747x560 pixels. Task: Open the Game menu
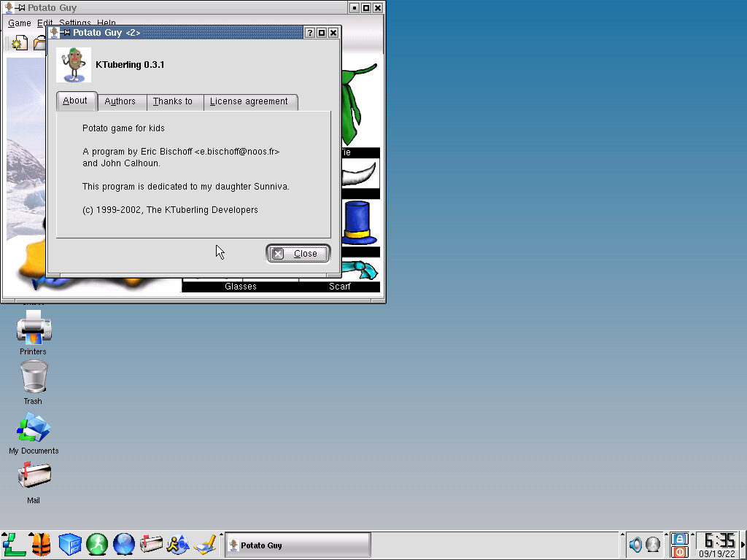20,23
